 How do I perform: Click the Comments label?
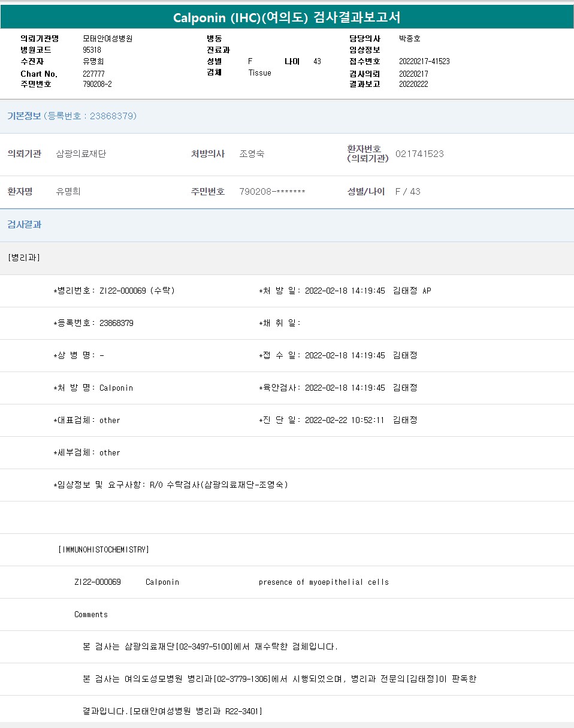(x=91, y=614)
